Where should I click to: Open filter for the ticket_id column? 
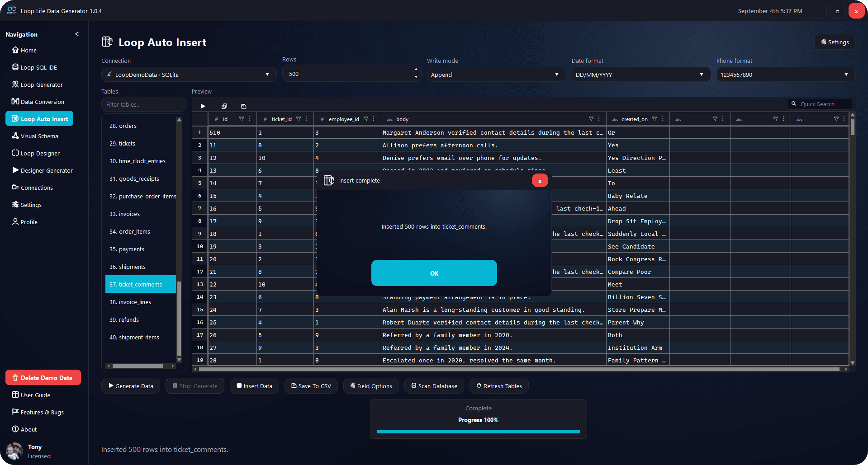pos(299,119)
